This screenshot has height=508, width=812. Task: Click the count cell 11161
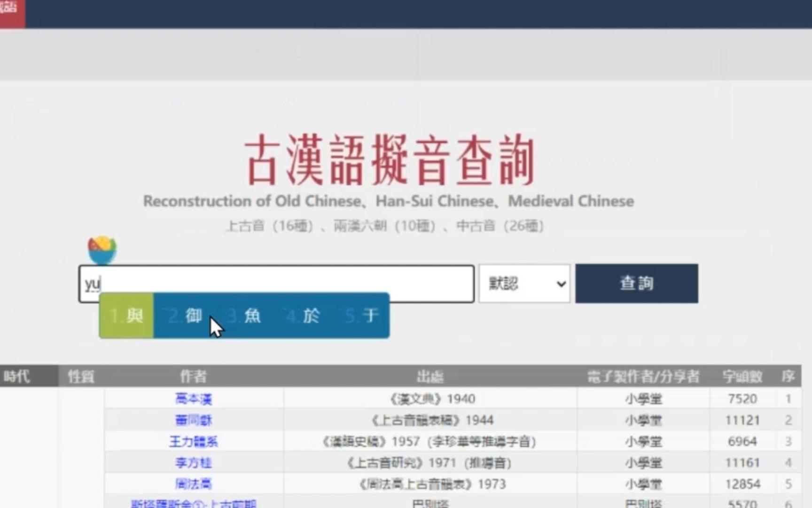[742, 463]
